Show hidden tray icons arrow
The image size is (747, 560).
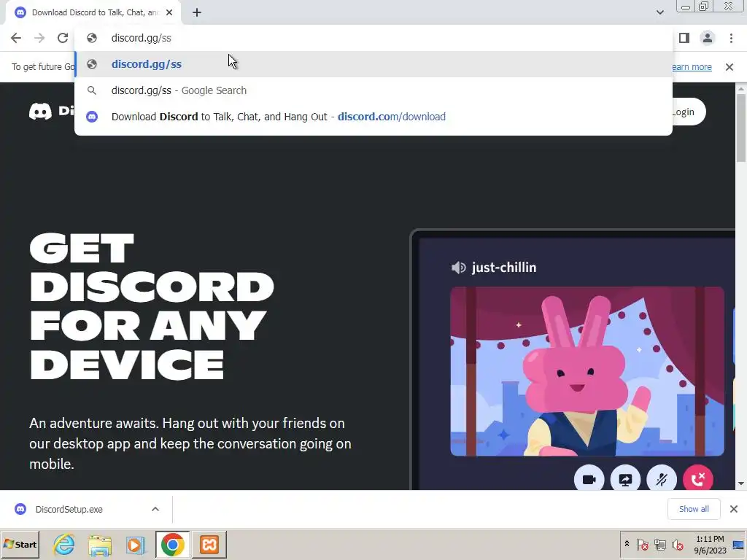627,544
